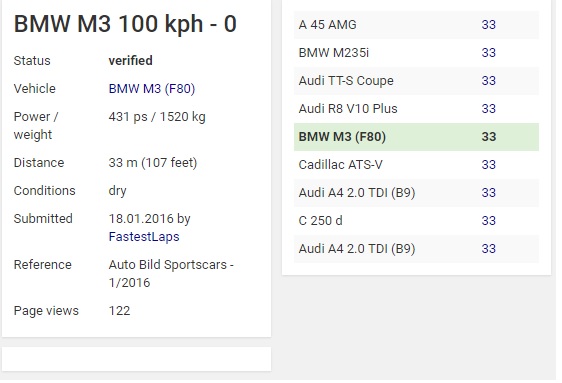Open A 45 AMG braking value 33

pos(489,25)
